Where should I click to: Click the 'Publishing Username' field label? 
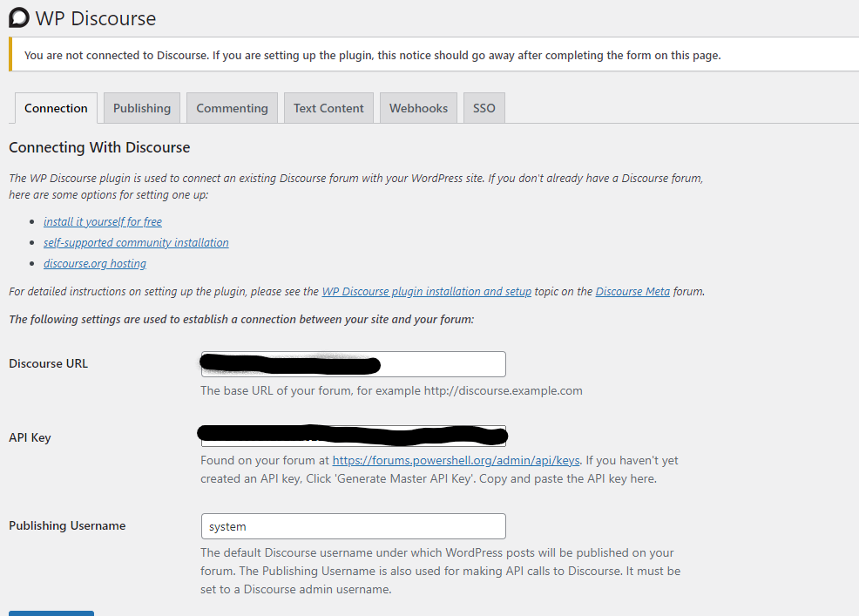67,525
